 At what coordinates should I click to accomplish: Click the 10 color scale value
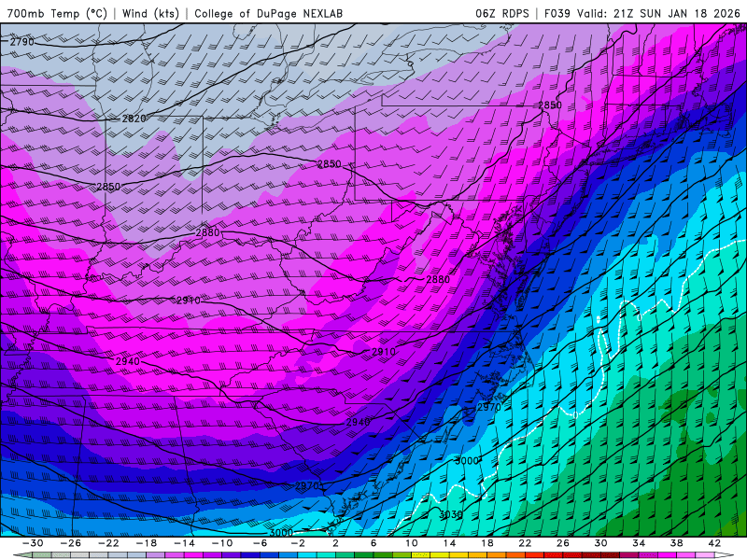[x=411, y=543]
